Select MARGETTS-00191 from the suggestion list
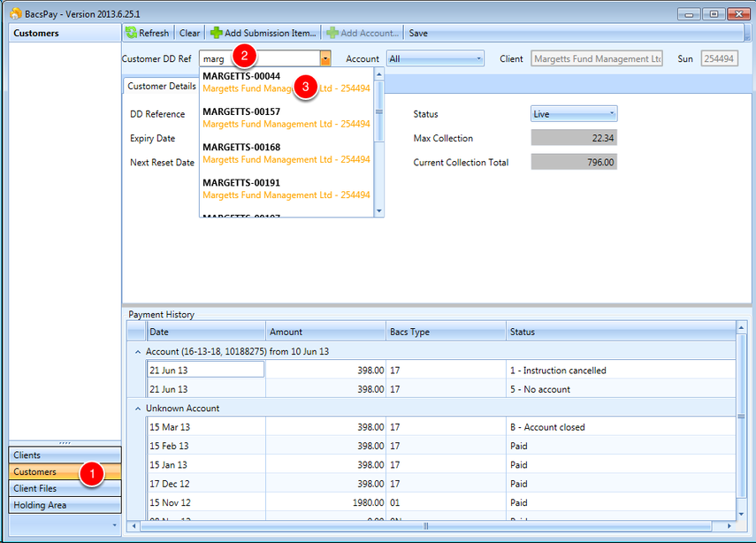 pos(286,189)
